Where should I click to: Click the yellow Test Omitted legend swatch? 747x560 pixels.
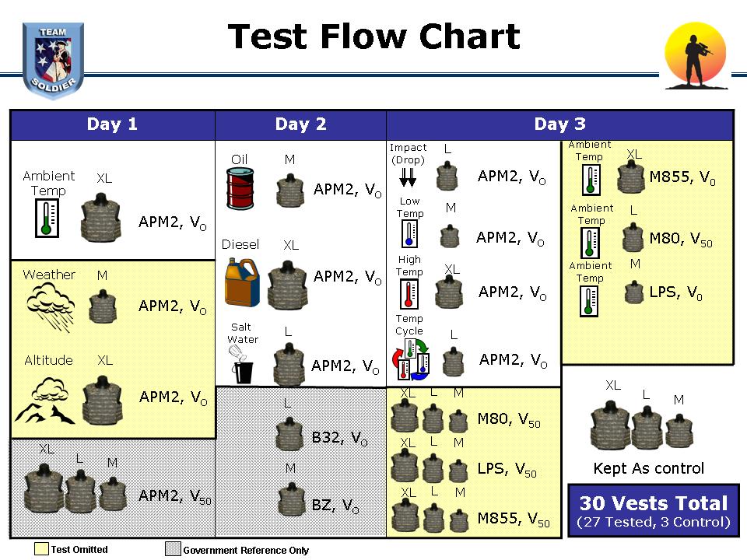(41, 548)
